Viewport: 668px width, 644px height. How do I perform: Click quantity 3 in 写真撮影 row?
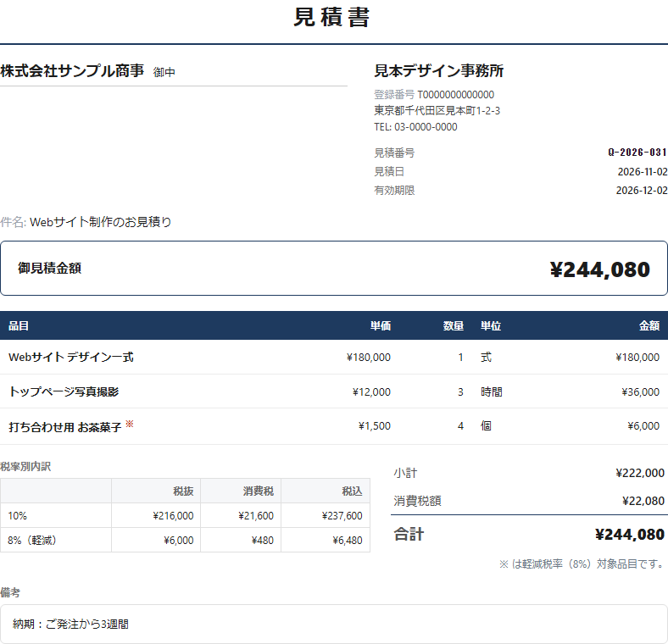tap(460, 391)
